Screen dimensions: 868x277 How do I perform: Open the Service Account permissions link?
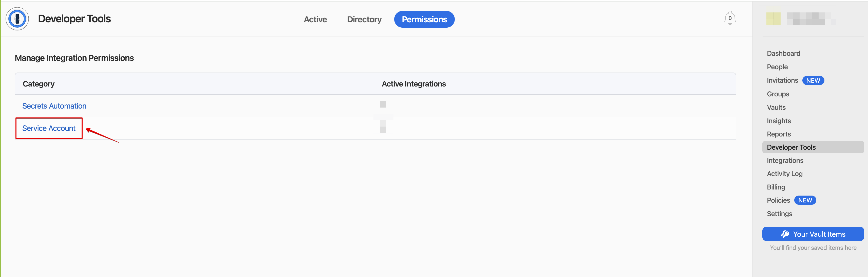pyautogui.click(x=49, y=128)
